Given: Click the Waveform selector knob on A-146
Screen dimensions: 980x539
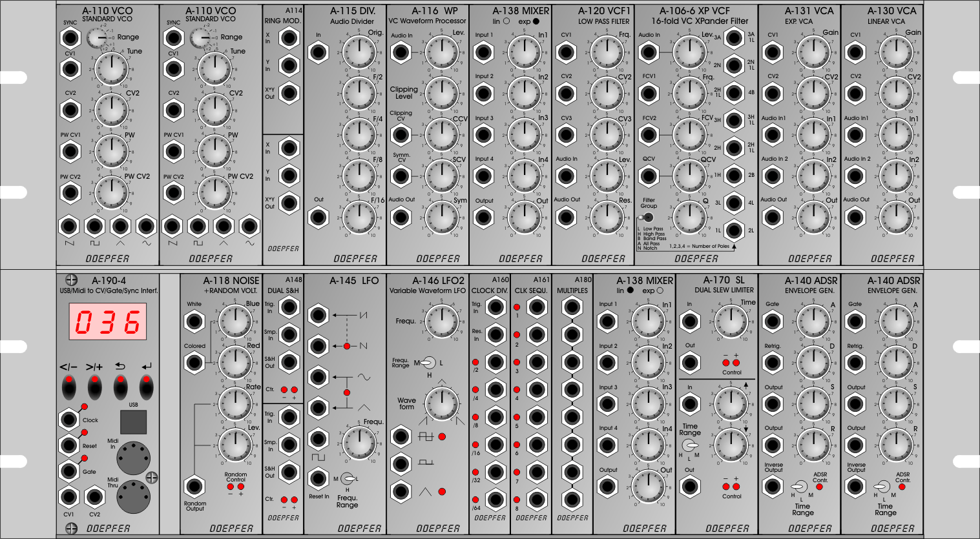Looking at the screenshot, I should [x=442, y=404].
